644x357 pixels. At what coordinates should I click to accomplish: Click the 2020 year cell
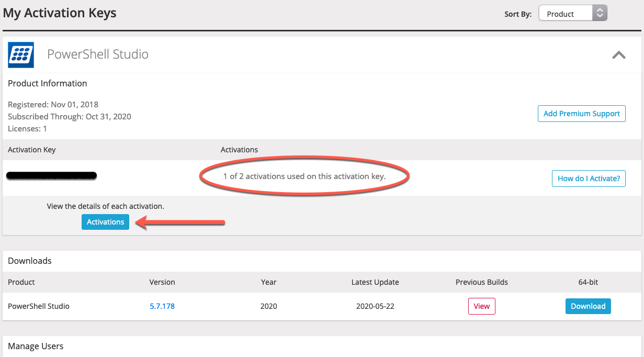pyautogui.click(x=269, y=306)
